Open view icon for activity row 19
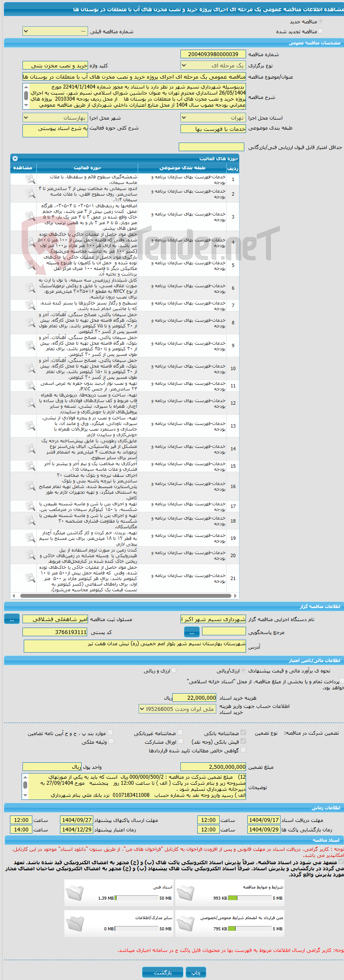The image size is (344, 980). [30, 538]
